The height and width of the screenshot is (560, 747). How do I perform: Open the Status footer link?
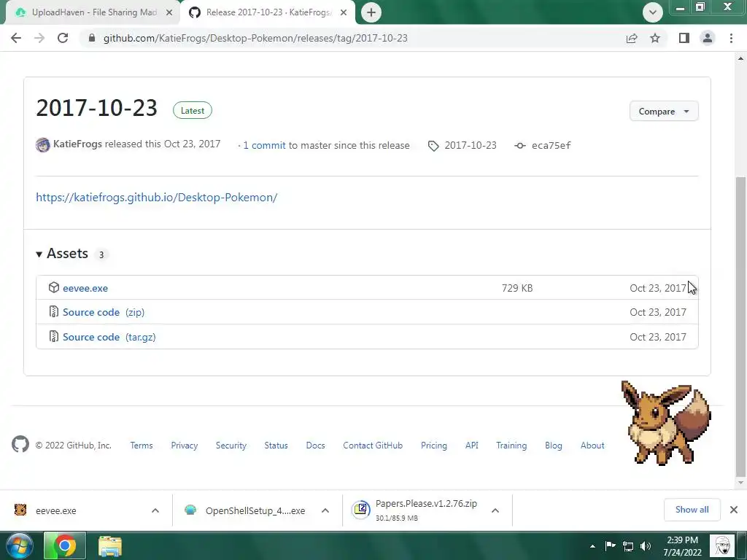(x=276, y=446)
